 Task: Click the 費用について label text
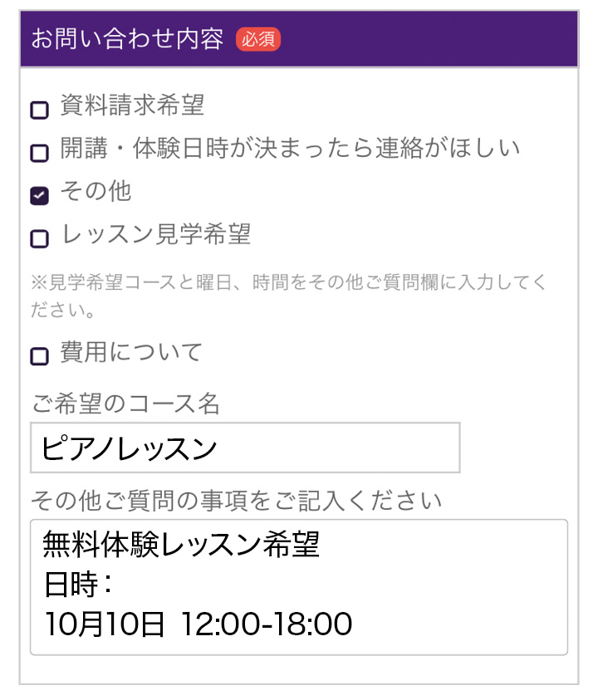(x=131, y=352)
